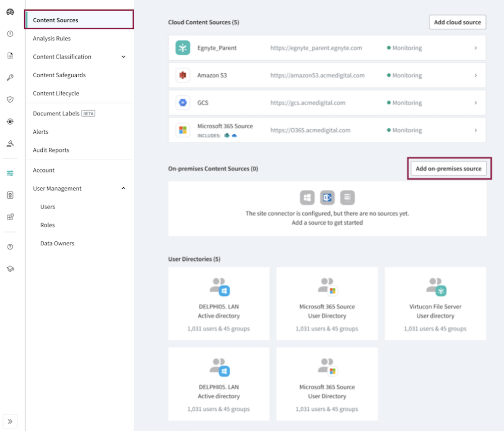Image resolution: width=504 pixels, height=431 pixels.
Task: Click the Egnyte_Parent source logo icon
Action: click(x=183, y=48)
